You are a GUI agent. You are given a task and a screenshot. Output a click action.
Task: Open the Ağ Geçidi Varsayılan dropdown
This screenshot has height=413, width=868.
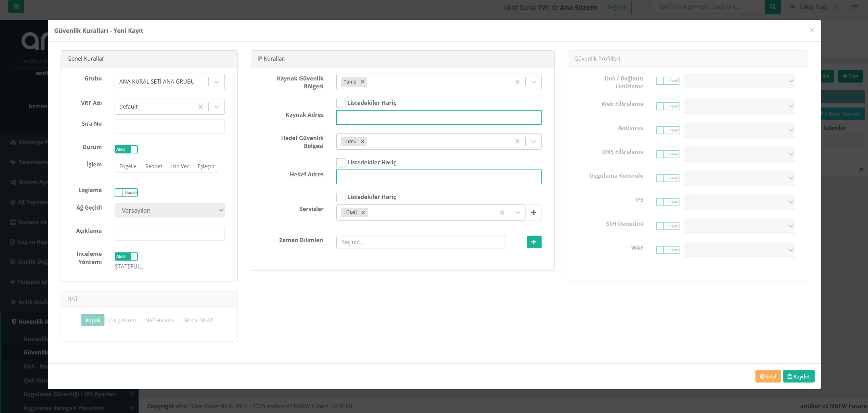click(x=170, y=210)
